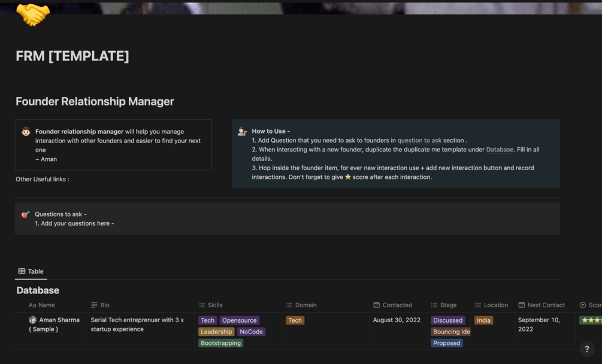This screenshot has width=602, height=364.
Task: Click 'Add your questions here' line
Action: [74, 224]
